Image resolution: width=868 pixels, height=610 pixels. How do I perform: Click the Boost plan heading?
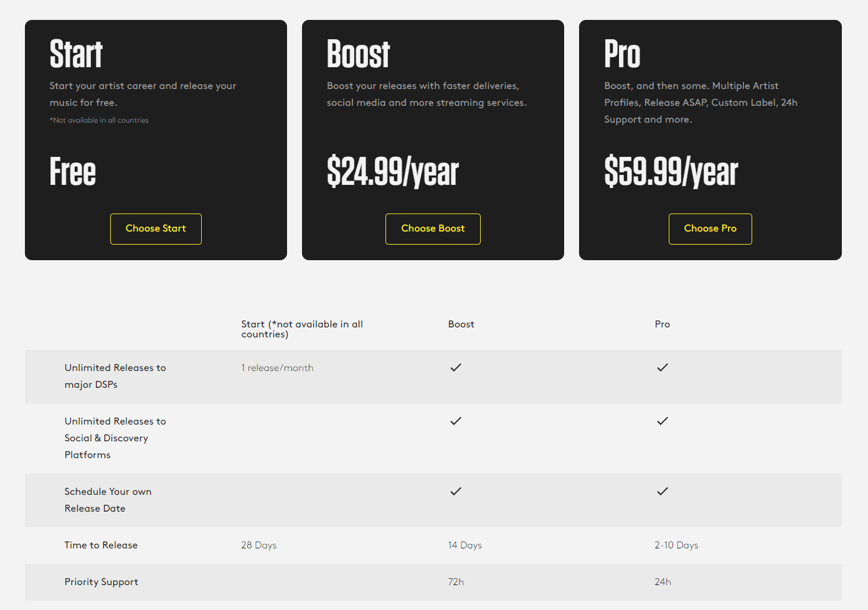coord(358,54)
